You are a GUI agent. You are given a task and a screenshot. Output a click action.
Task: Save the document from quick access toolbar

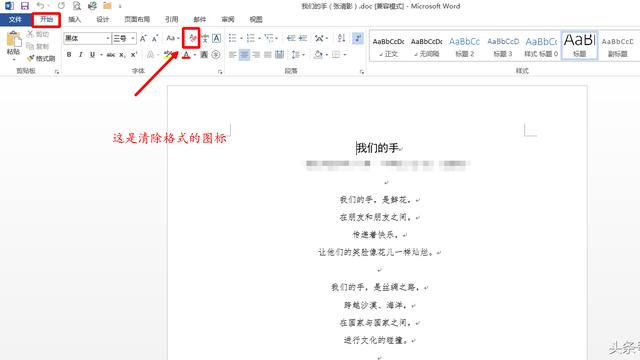pos(24,6)
